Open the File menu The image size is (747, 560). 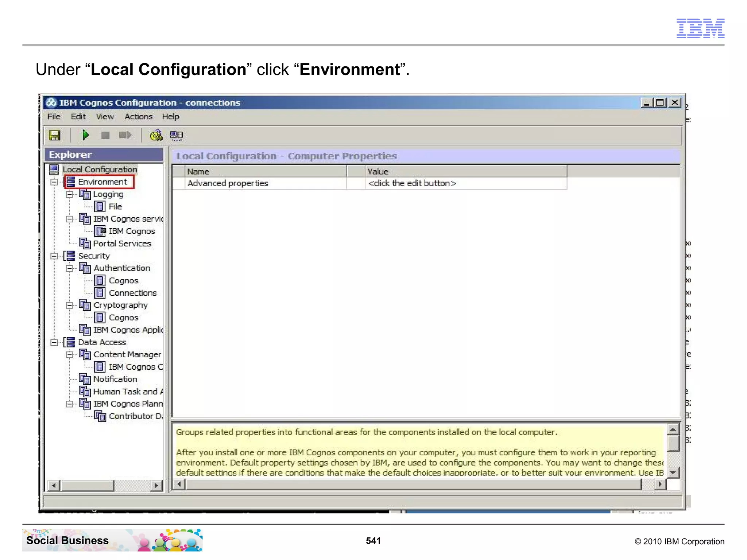tap(54, 117)
